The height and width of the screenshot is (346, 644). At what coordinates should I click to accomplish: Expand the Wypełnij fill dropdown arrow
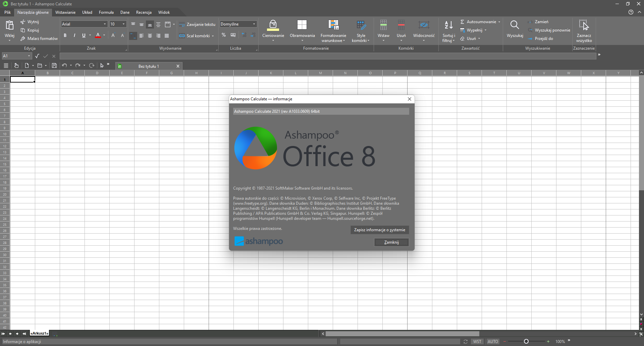(485, 30)
